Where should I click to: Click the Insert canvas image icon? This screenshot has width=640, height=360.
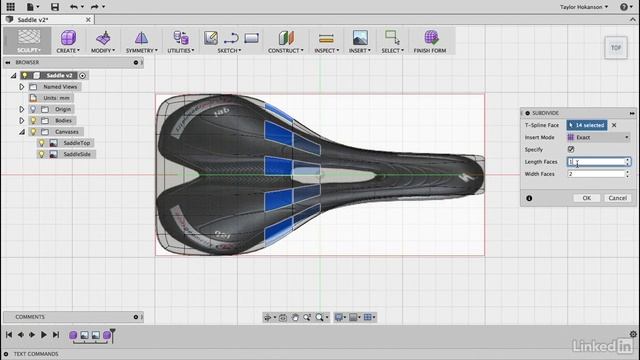click(x=360, y=38)
